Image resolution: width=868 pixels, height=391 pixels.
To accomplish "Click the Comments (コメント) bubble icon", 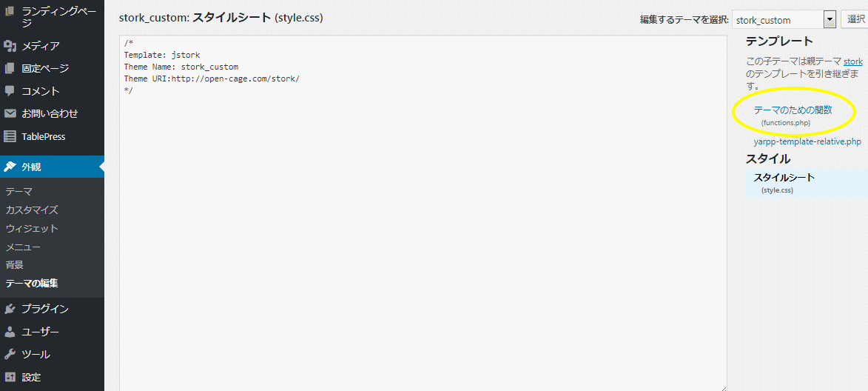I will (x=10, y=91).
